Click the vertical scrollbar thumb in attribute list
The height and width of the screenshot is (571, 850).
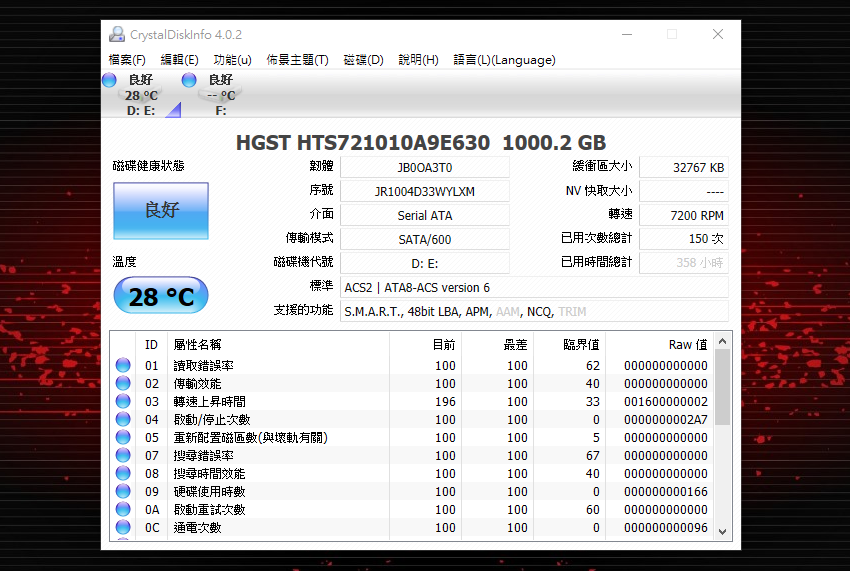pyautogui.click(x=722, y=387)
